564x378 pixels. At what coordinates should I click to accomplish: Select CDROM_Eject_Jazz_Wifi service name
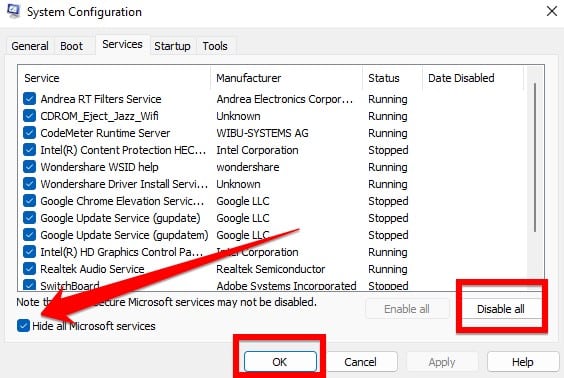(x=99, y=116)
